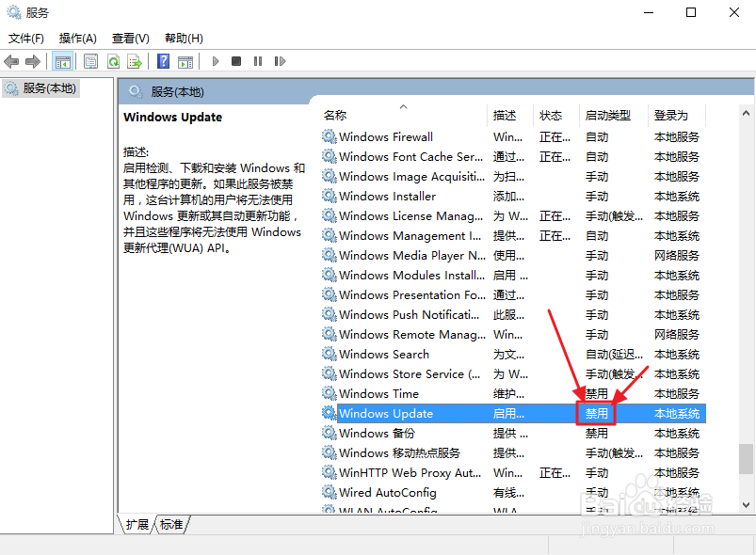
Task: Click the gear icon beside Windows Search
Action: (330, 354)
